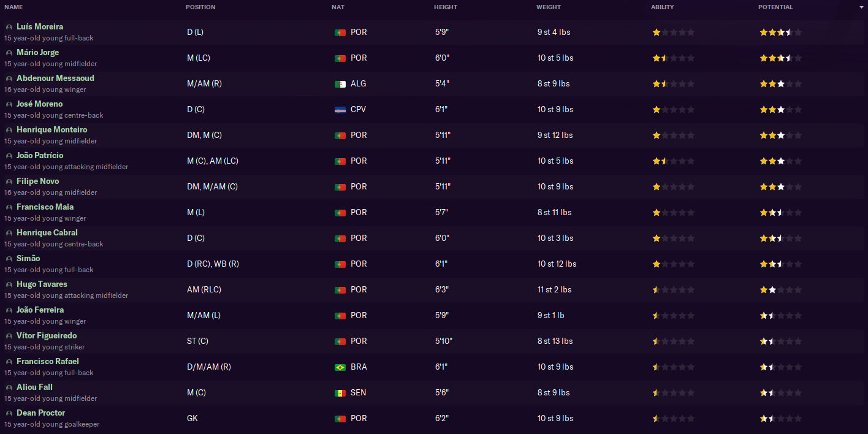Click the player icon next to Hugo Tavares
The width and height of the screenshot is (868, 434).
pos(9,285)
